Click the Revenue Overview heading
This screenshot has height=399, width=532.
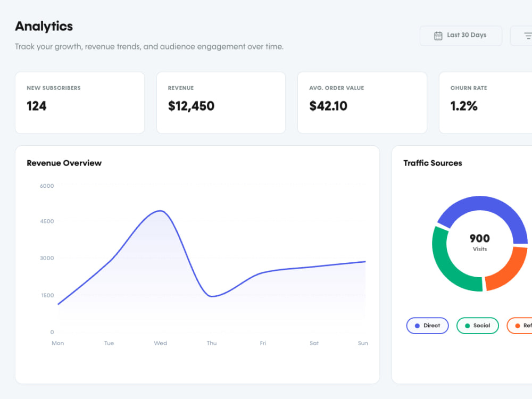click(64, 163)
